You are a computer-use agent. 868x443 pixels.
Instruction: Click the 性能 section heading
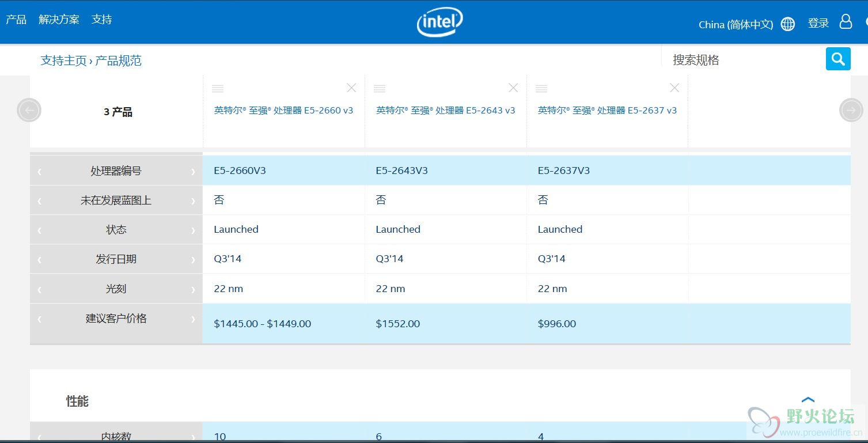click(x=77, y=401)
